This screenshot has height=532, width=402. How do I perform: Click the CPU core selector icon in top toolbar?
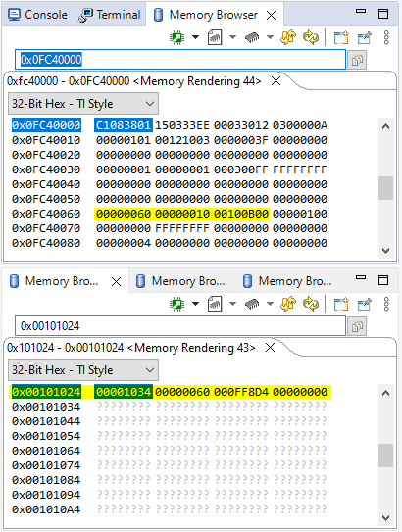tap(176, 37)
